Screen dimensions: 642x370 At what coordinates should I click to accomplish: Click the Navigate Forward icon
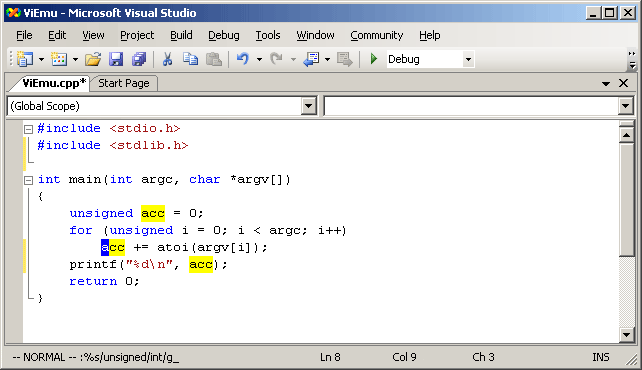click(344, 59)
